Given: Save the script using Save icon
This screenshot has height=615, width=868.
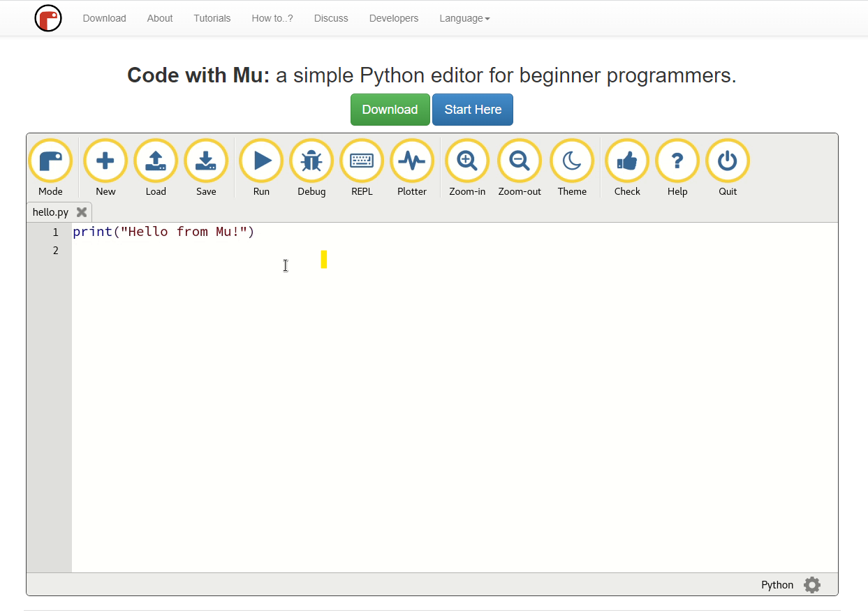Looking at the screenshot, I should click(x=206, y=161).
